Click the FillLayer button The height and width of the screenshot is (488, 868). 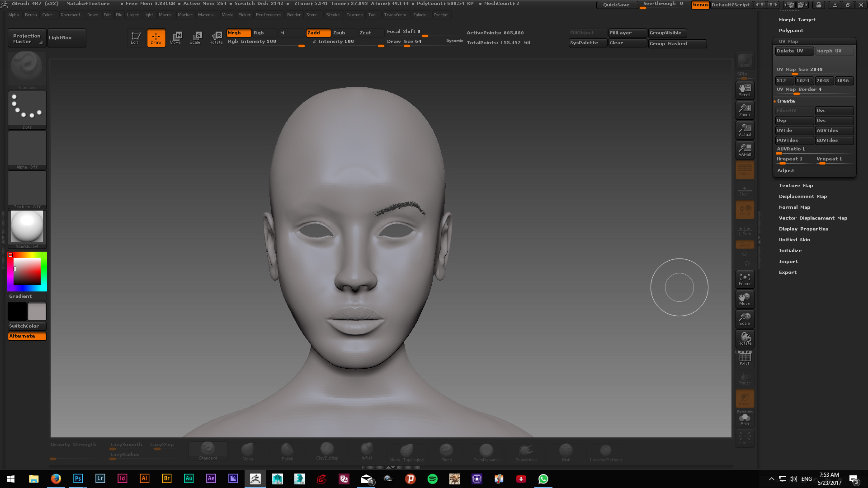[627, 33]
